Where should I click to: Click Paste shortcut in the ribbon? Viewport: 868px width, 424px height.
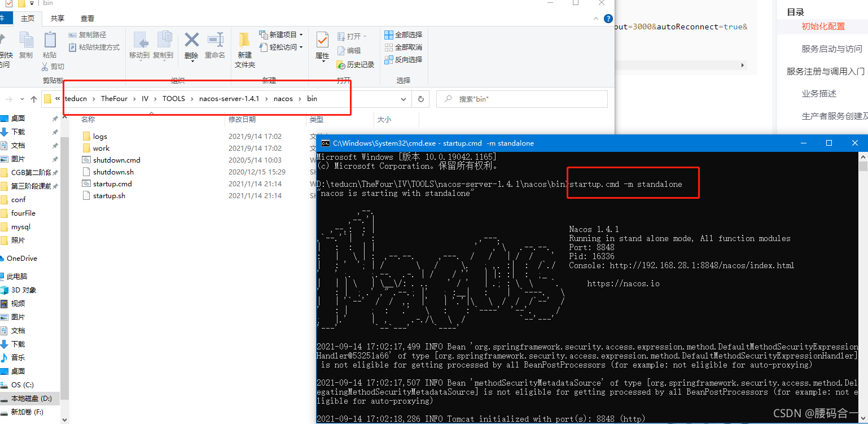pos(94,47)
